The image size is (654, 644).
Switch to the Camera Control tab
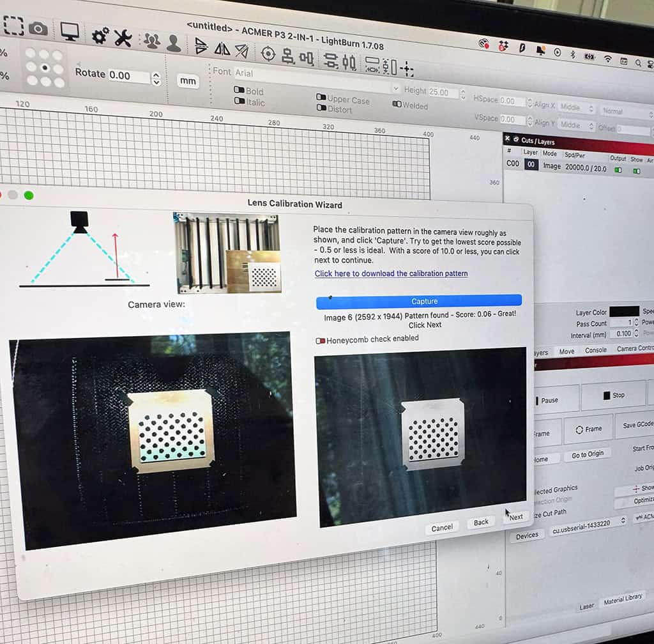[635, 348]
